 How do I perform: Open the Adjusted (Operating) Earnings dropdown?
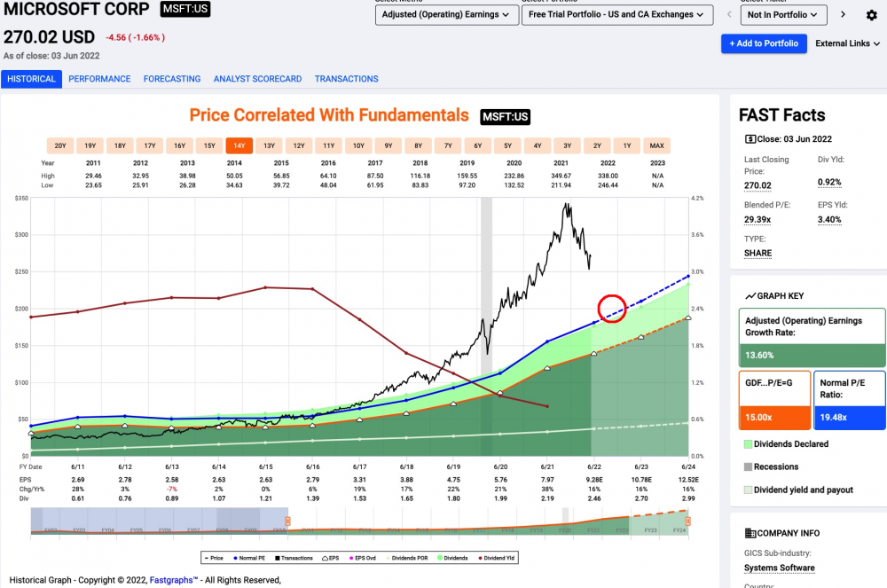point(447,15)
